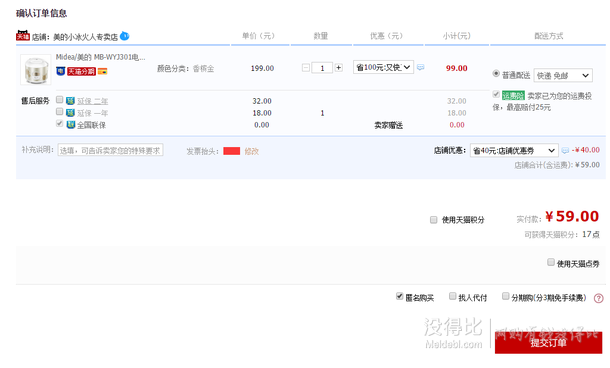610x368 pixels.
Task: Click the info bubble icon beside the 店铺优惠 dropdown
Action: point(565,150)
